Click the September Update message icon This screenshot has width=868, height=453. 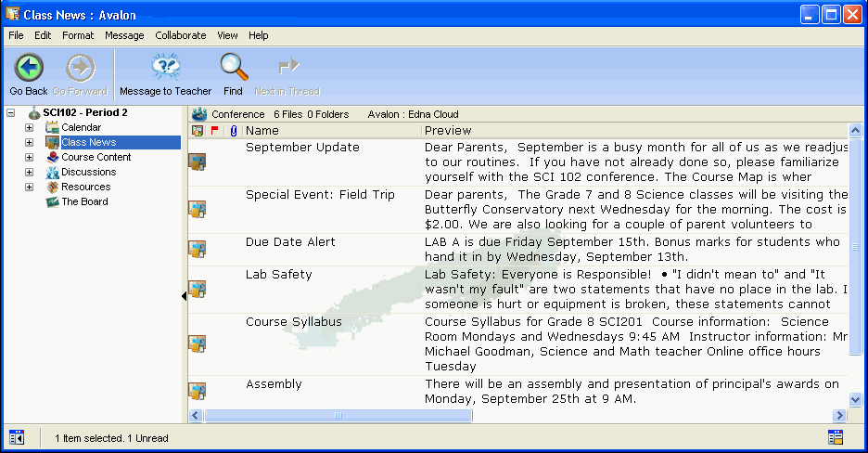[x=198, y=162]
